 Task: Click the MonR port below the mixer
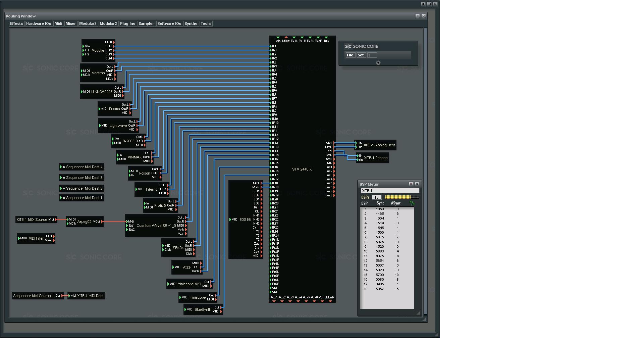point(330,301)
